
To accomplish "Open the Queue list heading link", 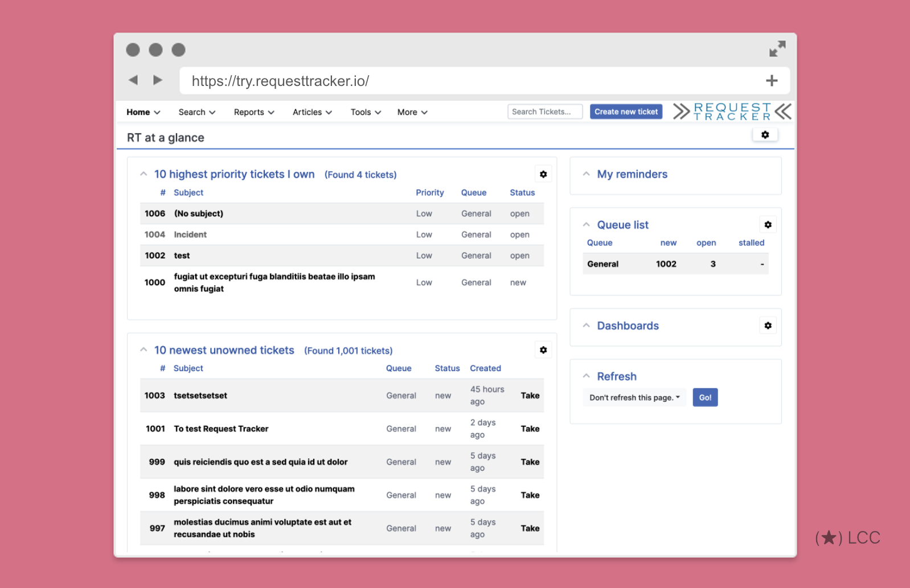I will [622, 225].
